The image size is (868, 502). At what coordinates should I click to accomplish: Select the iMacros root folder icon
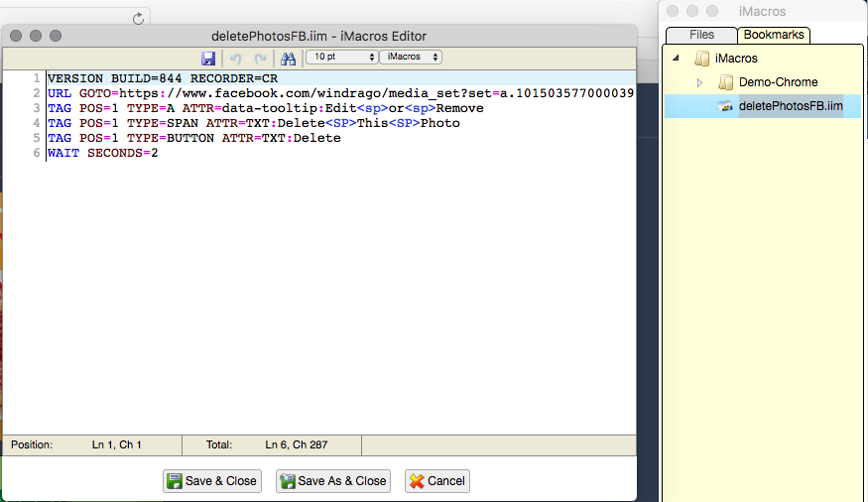pyautogui.click(x=702, y=59)
